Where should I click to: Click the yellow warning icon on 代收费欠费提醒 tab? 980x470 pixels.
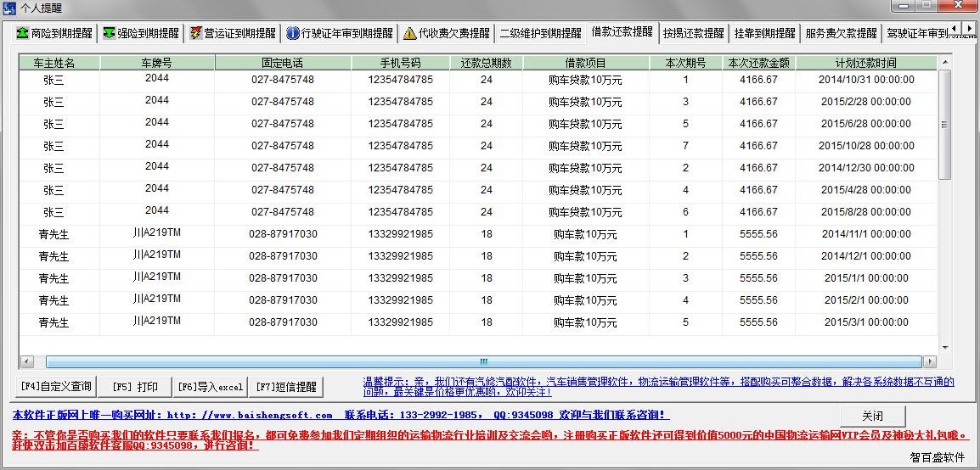[x=410, y=33]
